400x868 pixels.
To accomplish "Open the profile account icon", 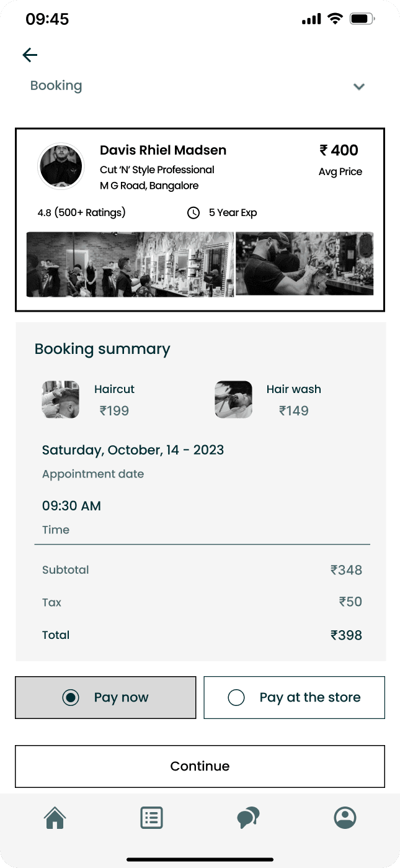I will 345,818.
